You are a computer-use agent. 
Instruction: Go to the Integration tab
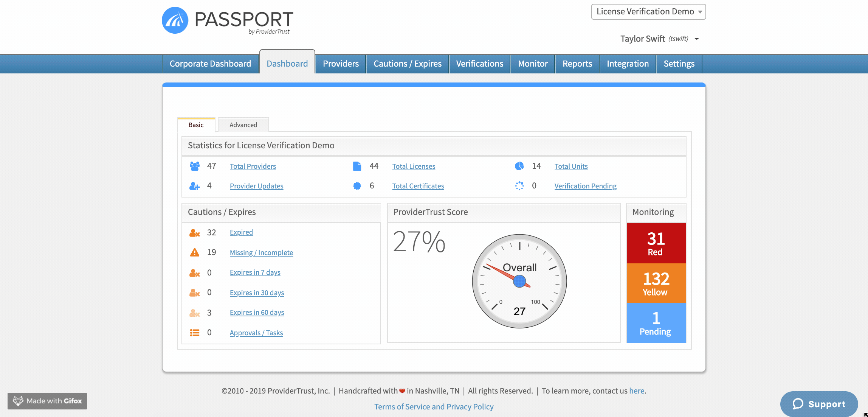pyautogui.click(x=628, y=64)
